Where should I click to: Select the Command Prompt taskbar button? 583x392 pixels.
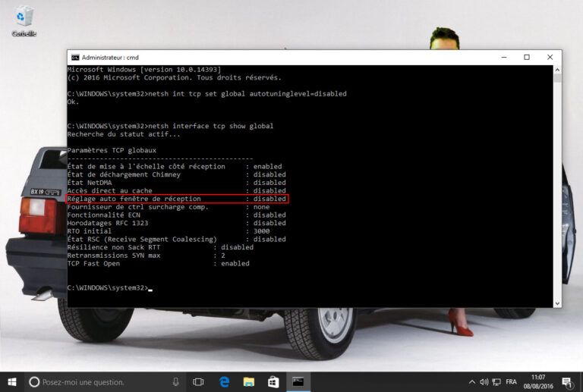tap(299, 381)
